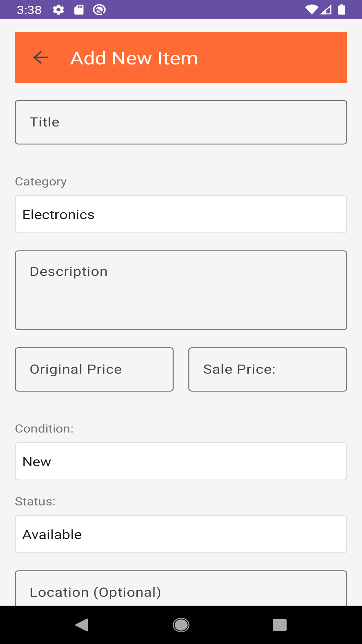Open the Condition dropdown showing New
The image size is (362, 644).
click(181, 461)
